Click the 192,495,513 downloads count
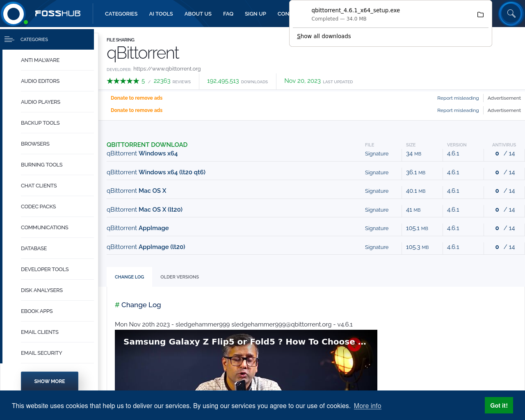 point(223,81)
